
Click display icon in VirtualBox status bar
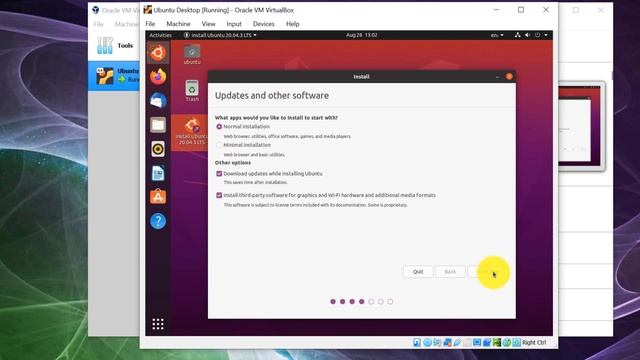(x=477, y=342)
